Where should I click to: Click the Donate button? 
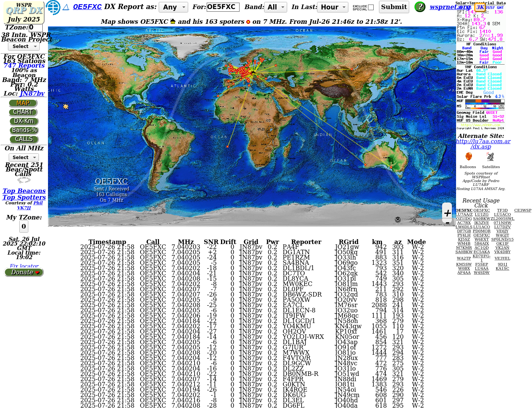[24, 272]
